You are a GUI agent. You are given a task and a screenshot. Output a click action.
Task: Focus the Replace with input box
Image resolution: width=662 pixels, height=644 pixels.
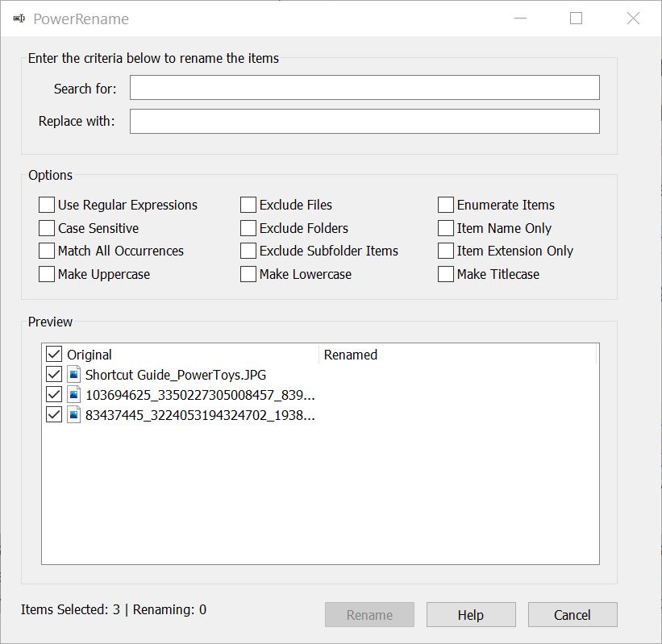point(364,122)
